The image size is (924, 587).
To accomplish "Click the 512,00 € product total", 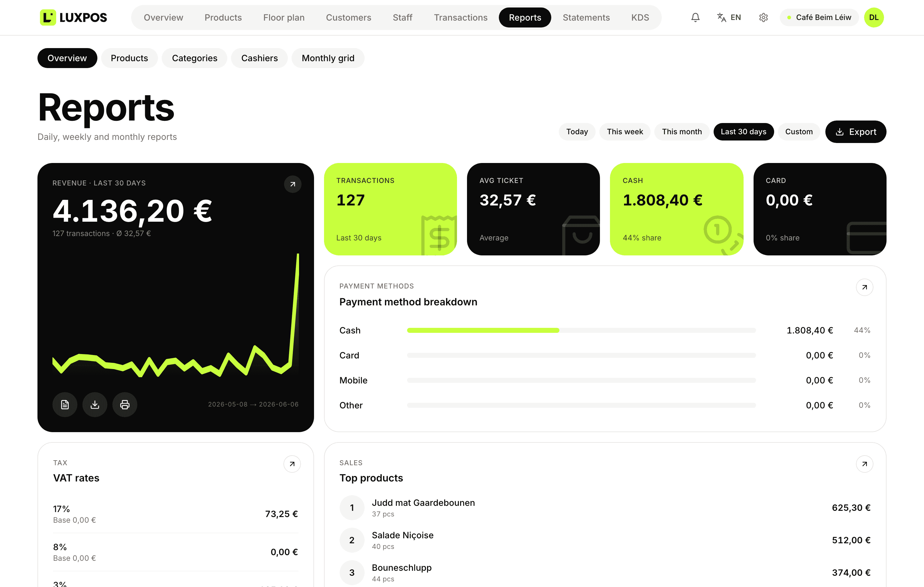I will point(851,540).
